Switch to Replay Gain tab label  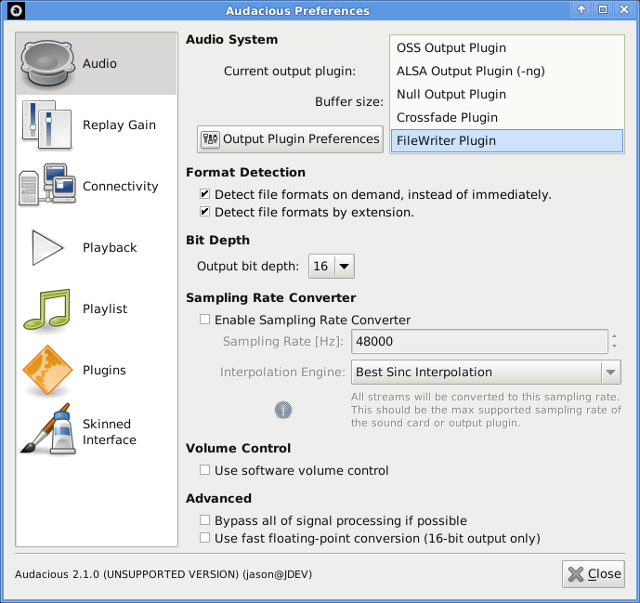[119, 125]
